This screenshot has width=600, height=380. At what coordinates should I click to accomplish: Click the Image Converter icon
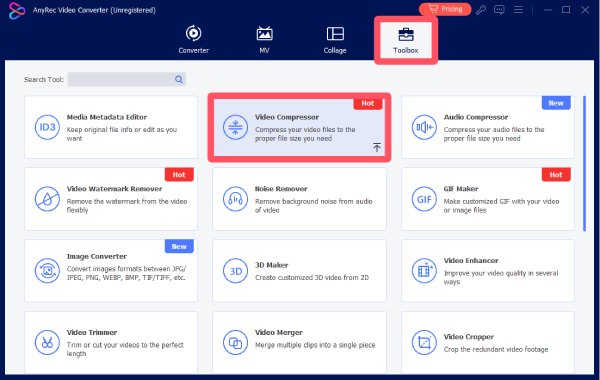tap(47, 271)
